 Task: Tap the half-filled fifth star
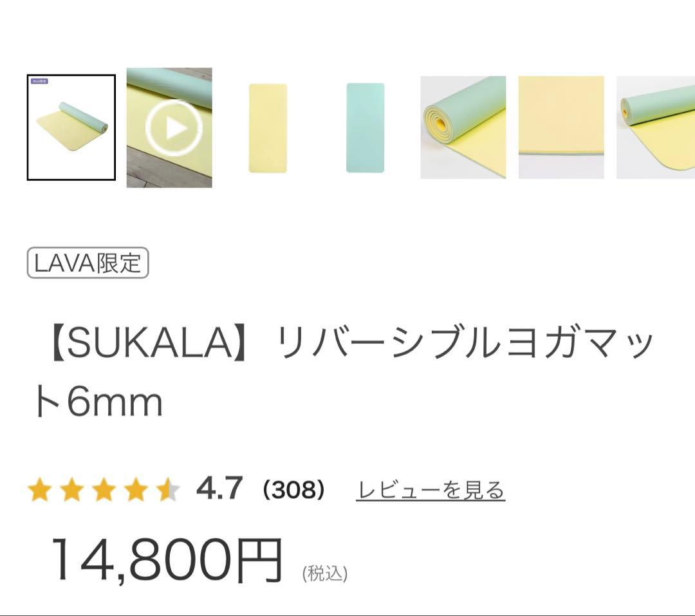point(168,489)
